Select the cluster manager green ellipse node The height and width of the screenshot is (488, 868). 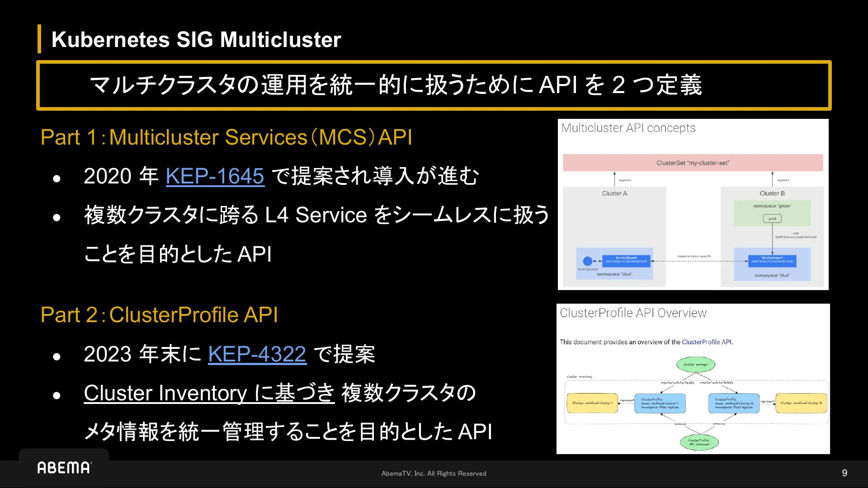(x=696, y=364)
